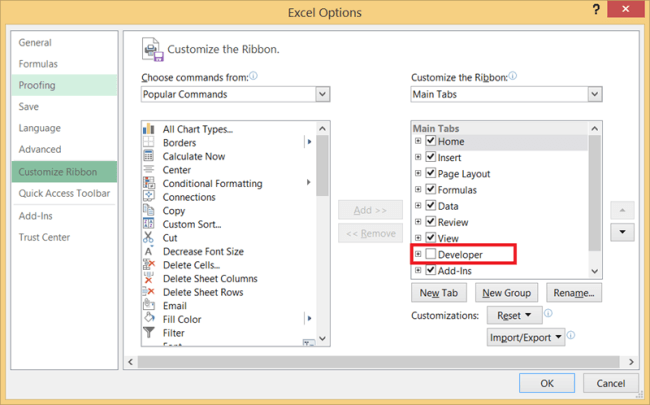650x405 pixels.
Task: Click the Fill Color bucket icon
Action: [149, 319]
